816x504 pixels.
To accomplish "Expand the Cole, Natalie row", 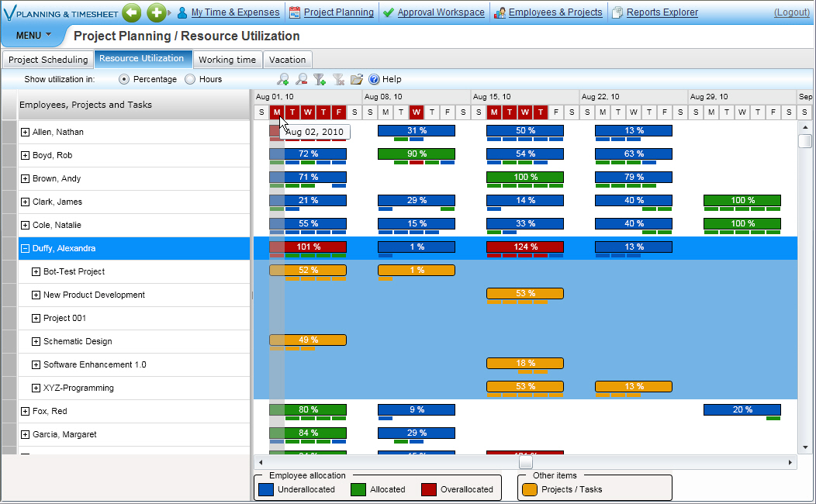I will [25, 225].
